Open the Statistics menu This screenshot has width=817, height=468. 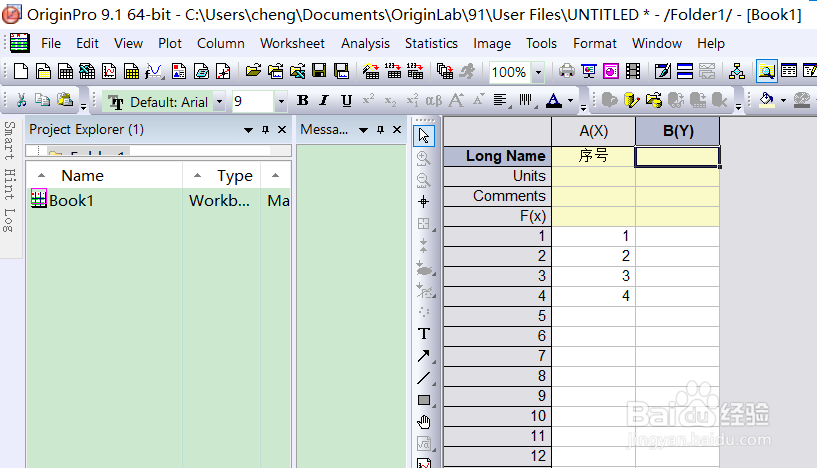431,43
